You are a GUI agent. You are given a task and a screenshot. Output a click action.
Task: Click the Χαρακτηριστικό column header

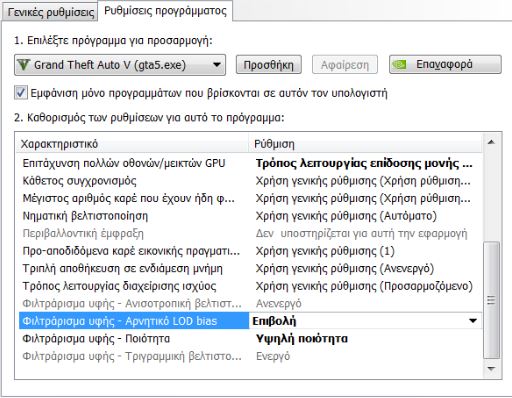point(133,144)
